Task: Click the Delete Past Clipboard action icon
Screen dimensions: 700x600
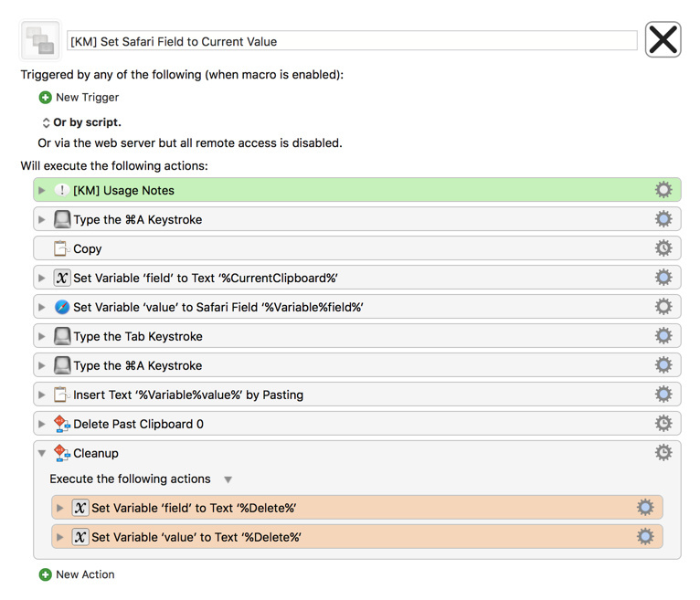Action: pos(61,424)
